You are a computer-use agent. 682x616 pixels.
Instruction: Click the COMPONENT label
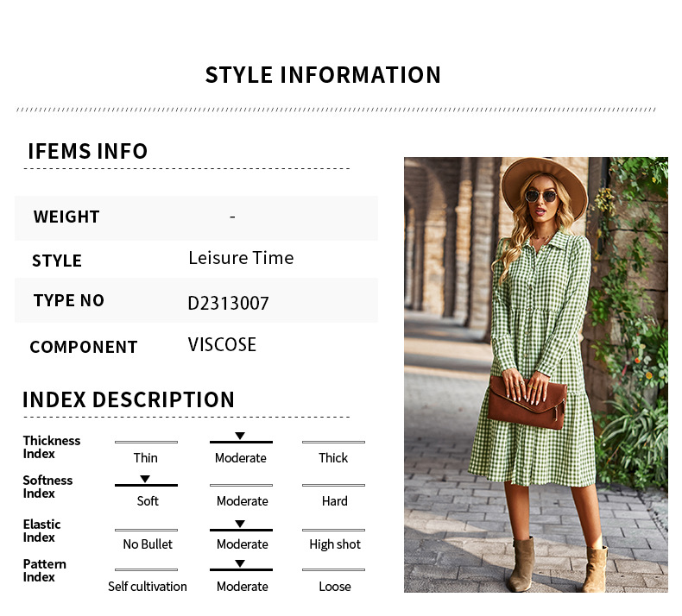point(84,347)
